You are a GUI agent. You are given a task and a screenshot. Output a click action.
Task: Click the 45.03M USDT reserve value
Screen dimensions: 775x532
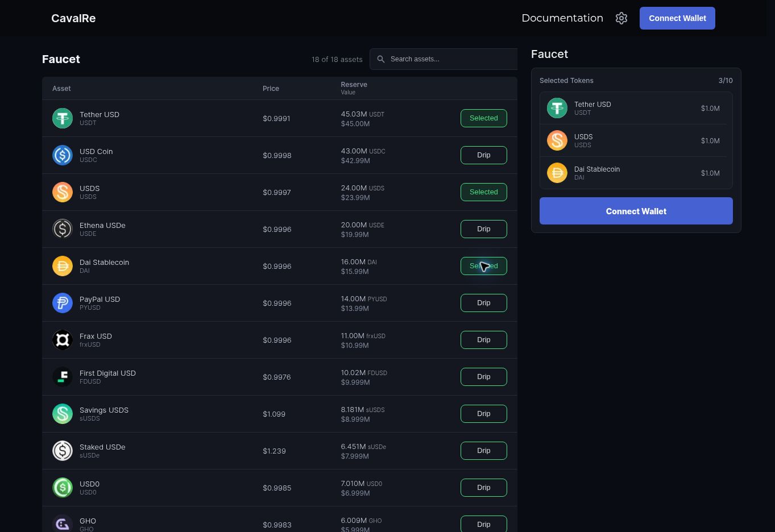(363, 114)
